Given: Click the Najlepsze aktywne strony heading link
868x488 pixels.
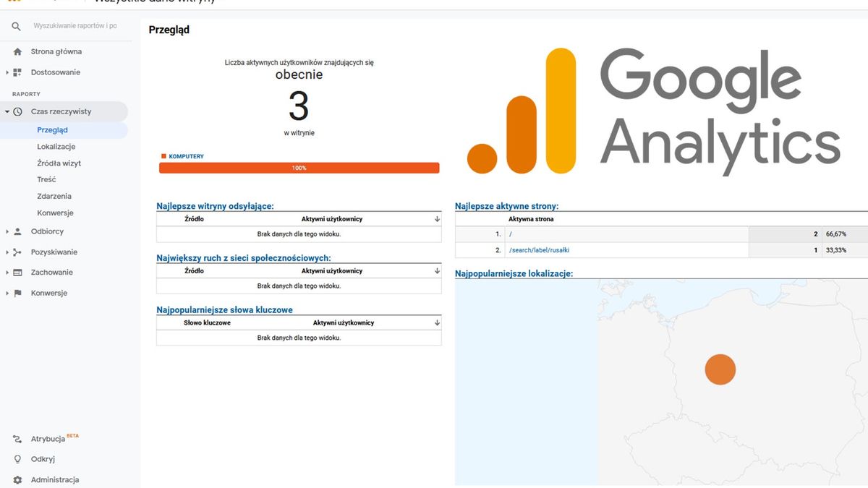Looking at the screenshot, I should click(x=507, y=206).
